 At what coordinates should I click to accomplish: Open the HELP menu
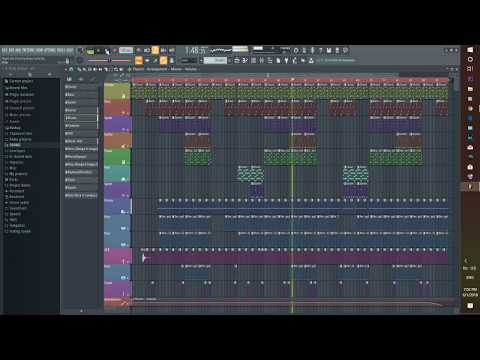[x=69, y=51]
